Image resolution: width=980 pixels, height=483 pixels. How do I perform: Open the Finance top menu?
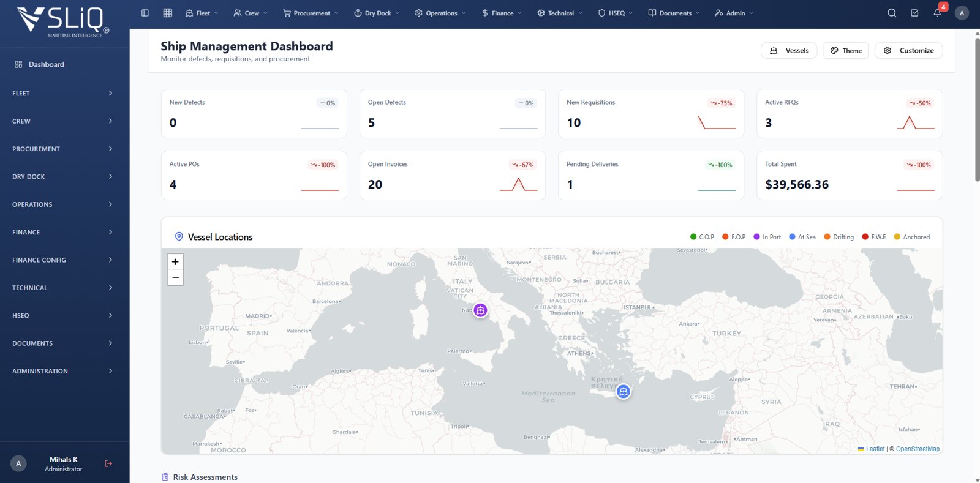tap(502, 13)
